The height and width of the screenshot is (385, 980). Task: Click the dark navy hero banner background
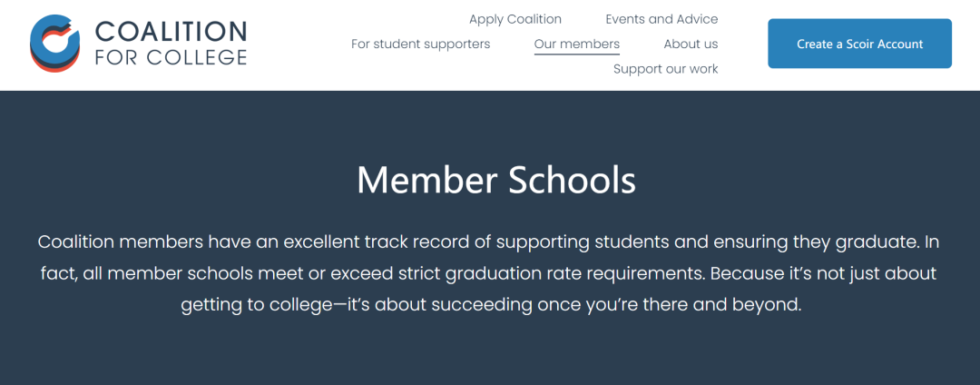[x=490, y=356]
